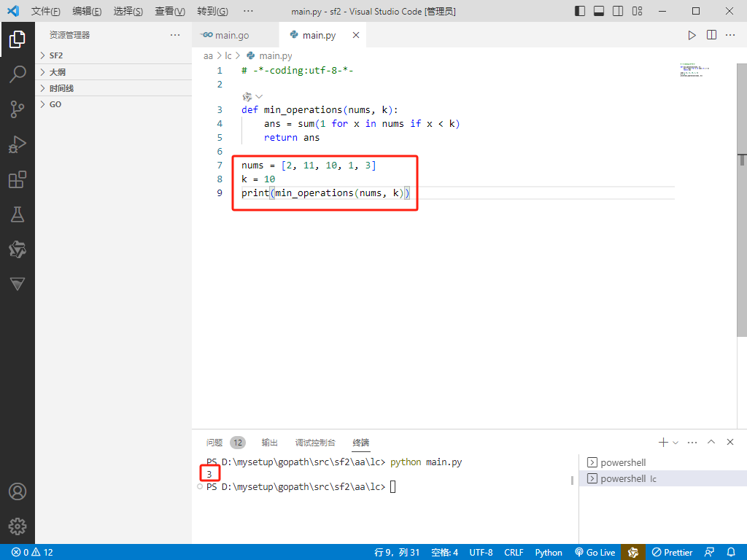
Task: Select the powershell lc terminal
Action: pos(662,478)
